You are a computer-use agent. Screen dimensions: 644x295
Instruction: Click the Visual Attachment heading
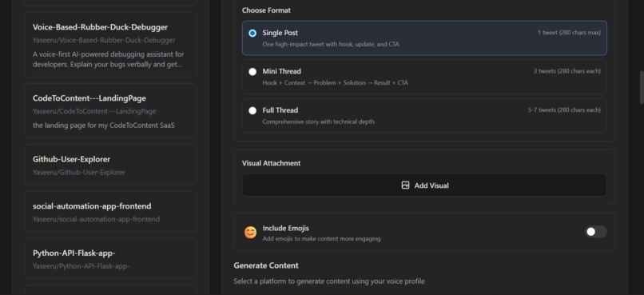[271, 163]
